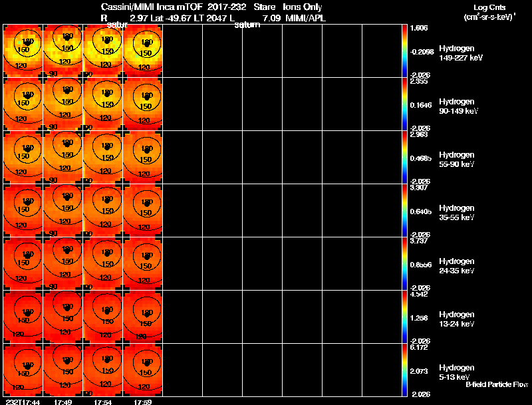Click the -0.2098 color scale midpoint
This screenshot has width=532, height=405.
coord(422,52)
